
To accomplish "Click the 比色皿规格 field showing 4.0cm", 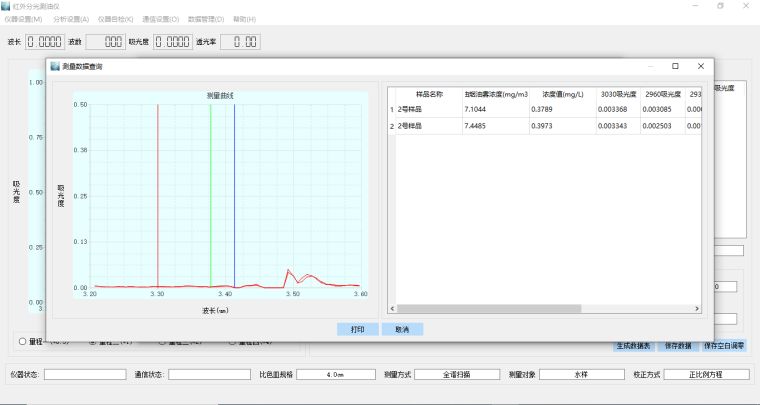I will click(334, 375).
